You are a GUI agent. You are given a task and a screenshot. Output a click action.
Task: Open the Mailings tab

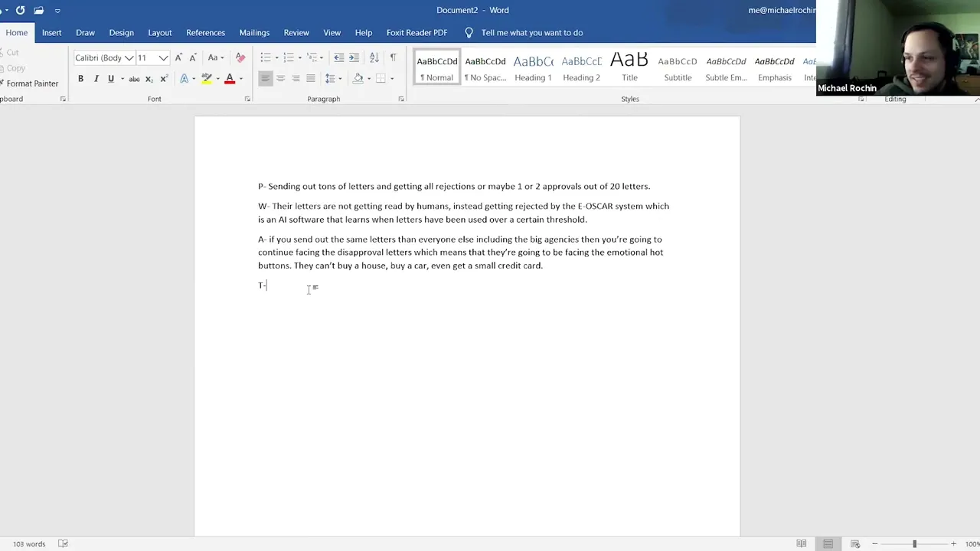click(254, 33)
